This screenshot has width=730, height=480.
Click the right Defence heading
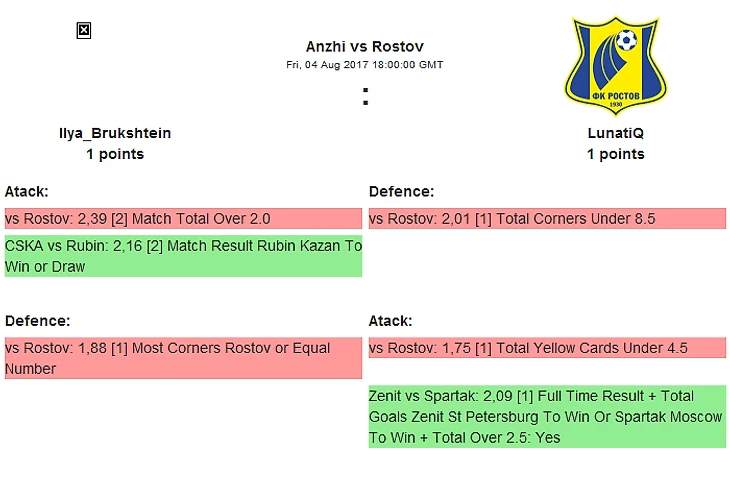(x=401, y=191)
